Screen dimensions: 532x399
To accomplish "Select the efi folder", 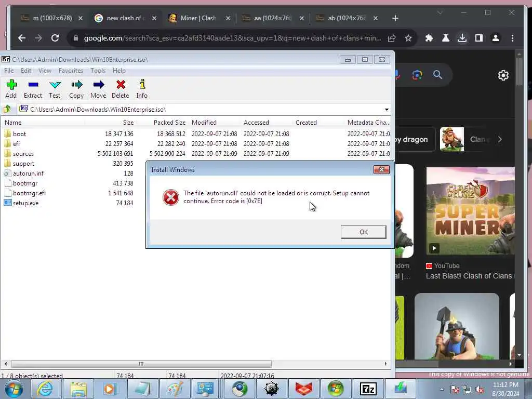I will tap(16, 144).
